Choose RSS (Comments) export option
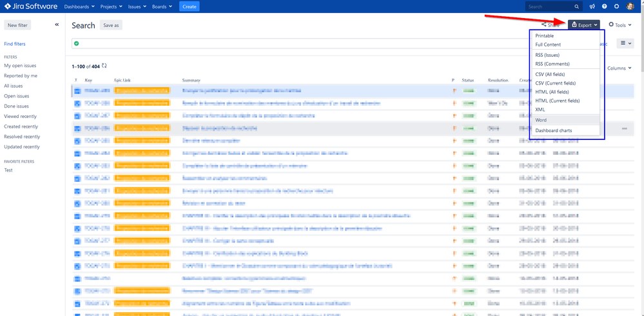Image resolution: width=644 pixels, height=316 pixels. 565,64
